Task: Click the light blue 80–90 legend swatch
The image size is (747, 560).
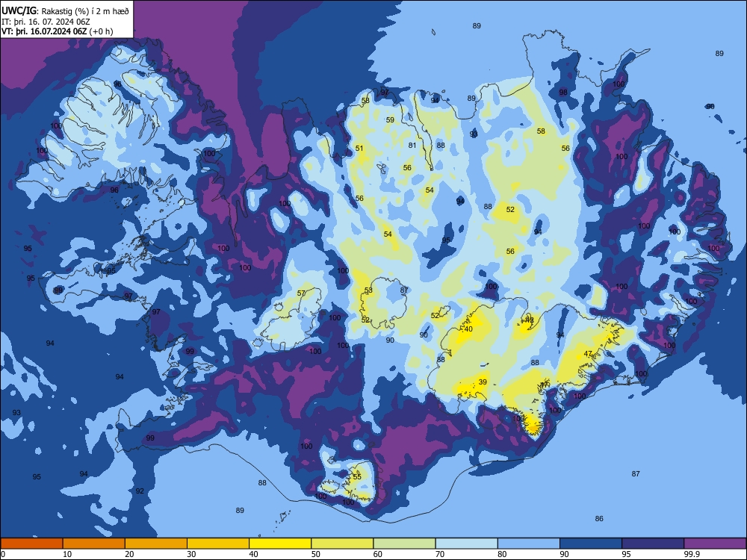Action: tap(529, 544)
